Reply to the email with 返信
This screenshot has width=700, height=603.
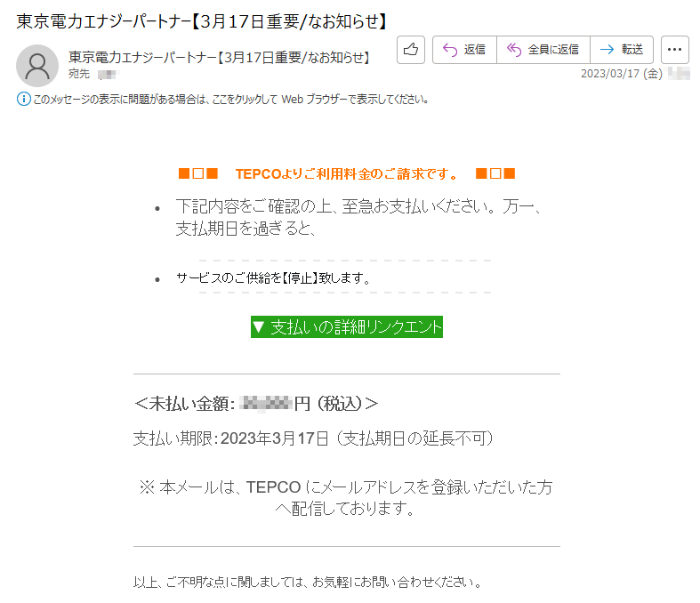point(464,50)
